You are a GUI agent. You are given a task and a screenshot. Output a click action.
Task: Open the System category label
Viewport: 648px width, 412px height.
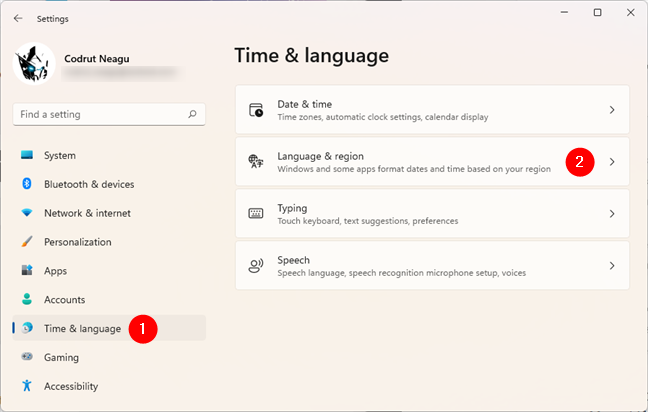pos(60,155)
